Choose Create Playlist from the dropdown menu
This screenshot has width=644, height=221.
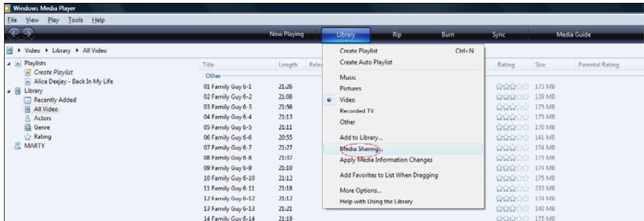403,51
